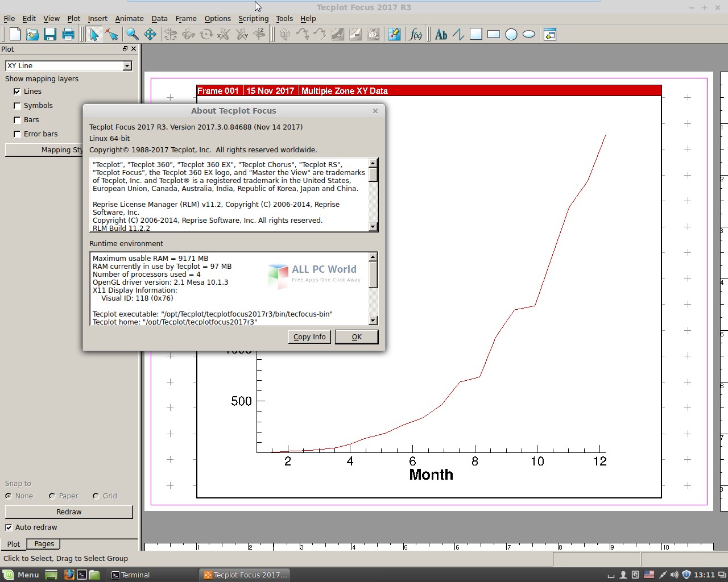This screenshot has height=582, width=728.
Task: Click the Mapping Style button
Action: (x=44, y=149)
